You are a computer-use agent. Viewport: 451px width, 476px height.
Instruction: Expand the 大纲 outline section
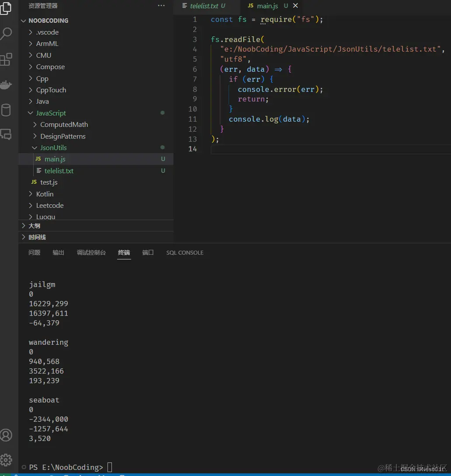[96, 226]
